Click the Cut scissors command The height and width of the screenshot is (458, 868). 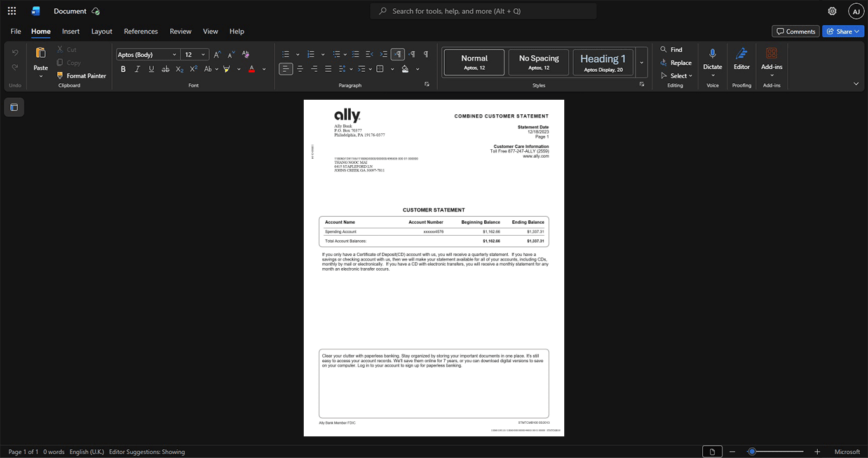(67, 50)
